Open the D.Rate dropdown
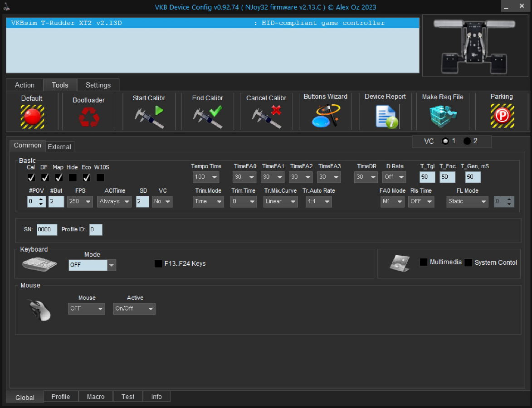Image resolution: width=532 pixels, height=408 pixels. point(394,177)
